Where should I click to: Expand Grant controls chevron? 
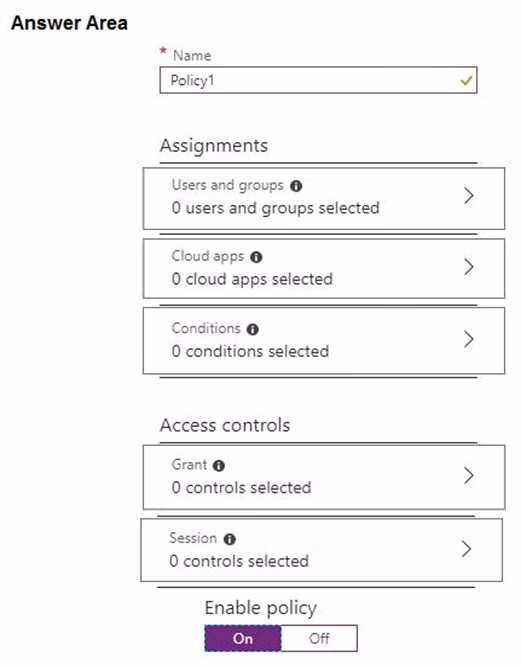(469, 476)
